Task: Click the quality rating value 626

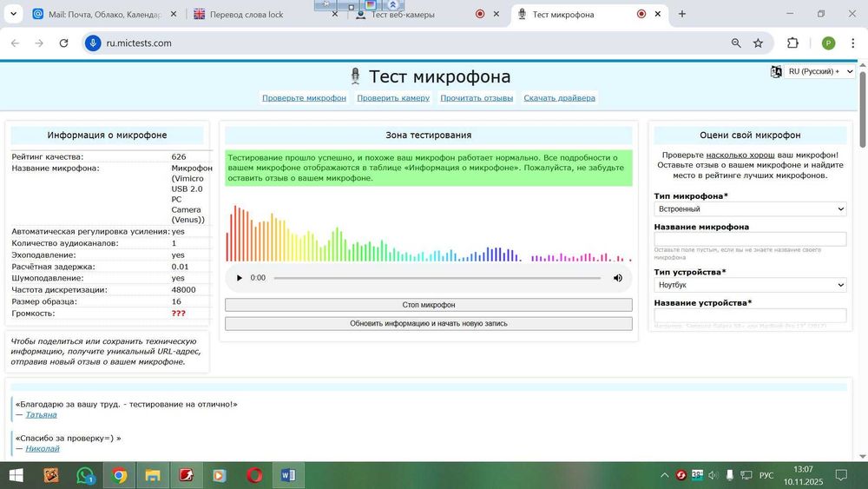Action: (179, 156)
